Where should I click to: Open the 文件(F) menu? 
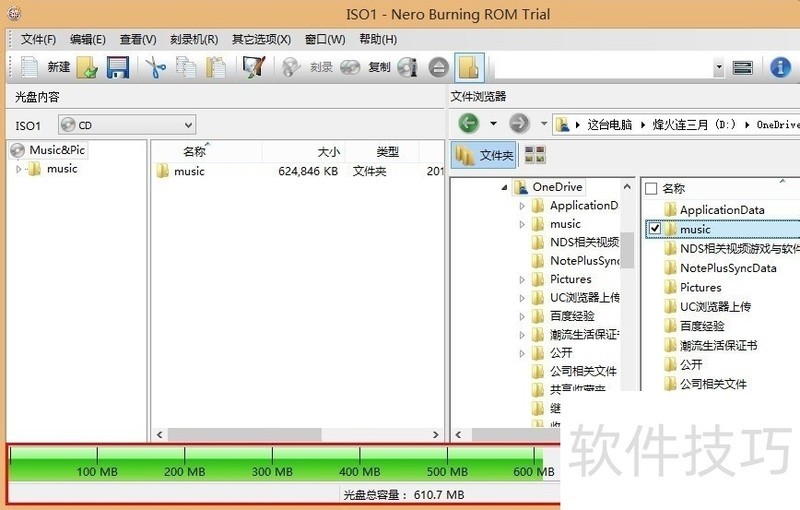tap(38, 39)
